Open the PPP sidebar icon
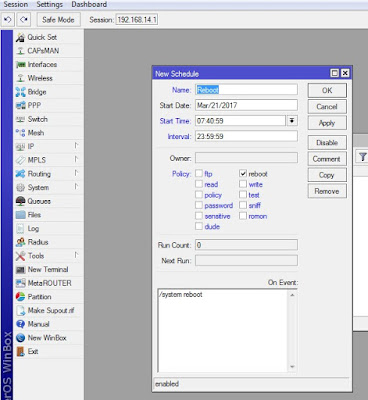 (20, 106)
